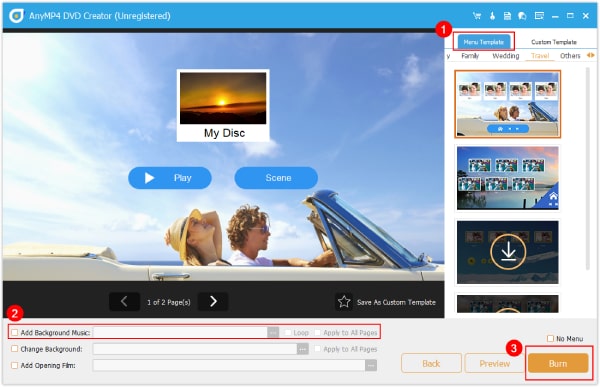600x387 pixels.
Task: Go to previous menu page arrow
Action: click(x=124, y=302)
